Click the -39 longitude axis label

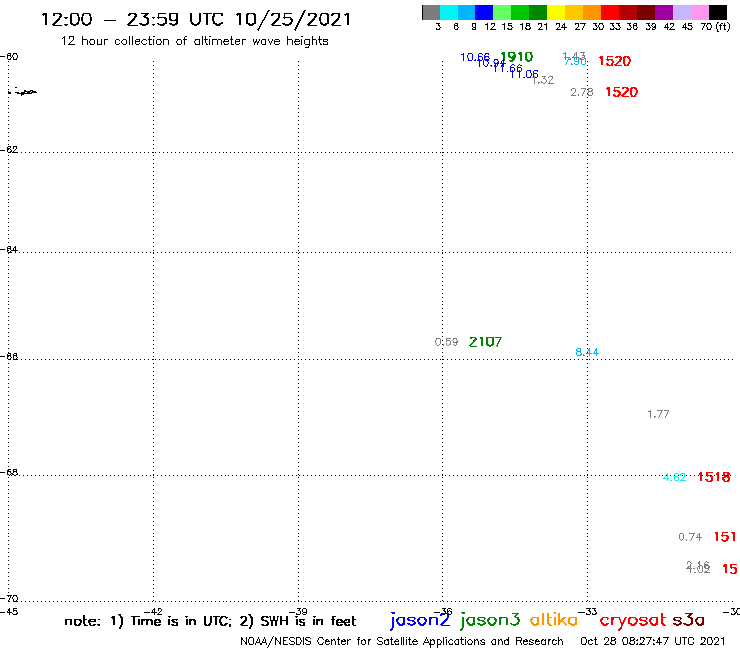pyautogui.click(x=298, y=612)
